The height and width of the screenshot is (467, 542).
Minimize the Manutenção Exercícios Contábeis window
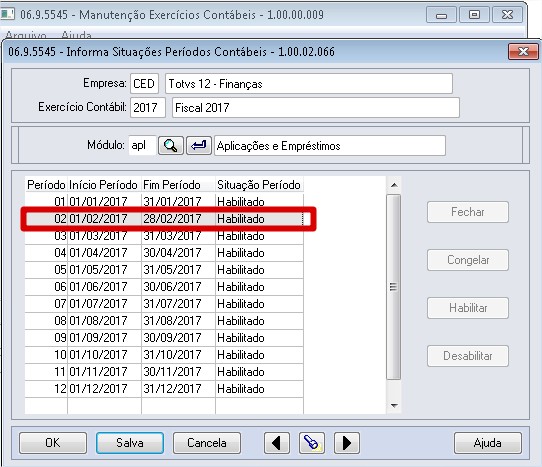[x=441, y=15]
